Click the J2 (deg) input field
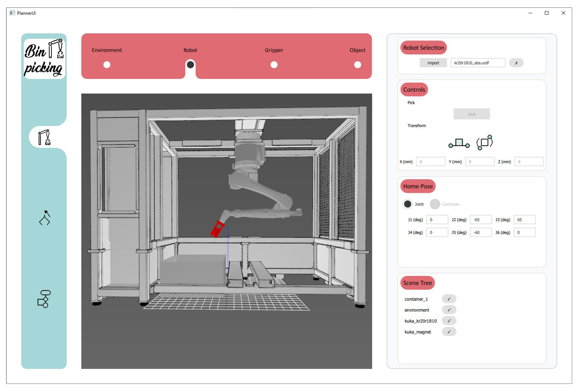 pyautogui.click(x=481, y=220)
